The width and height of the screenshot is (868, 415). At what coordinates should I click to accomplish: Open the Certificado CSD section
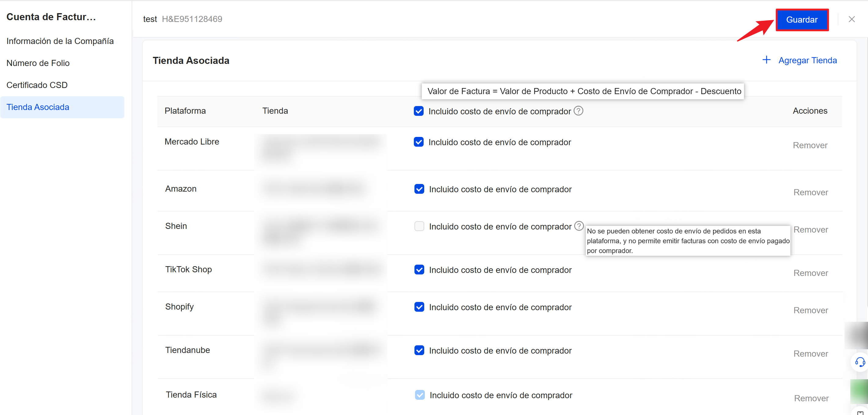[37, 85]
